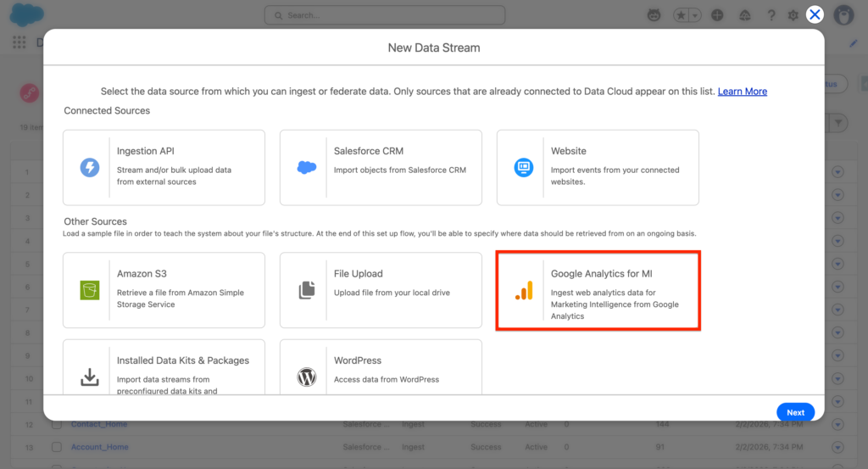Select the Amazon S3 bucket icon
This screenshot has width=868, height=469.
coord(90,290)
